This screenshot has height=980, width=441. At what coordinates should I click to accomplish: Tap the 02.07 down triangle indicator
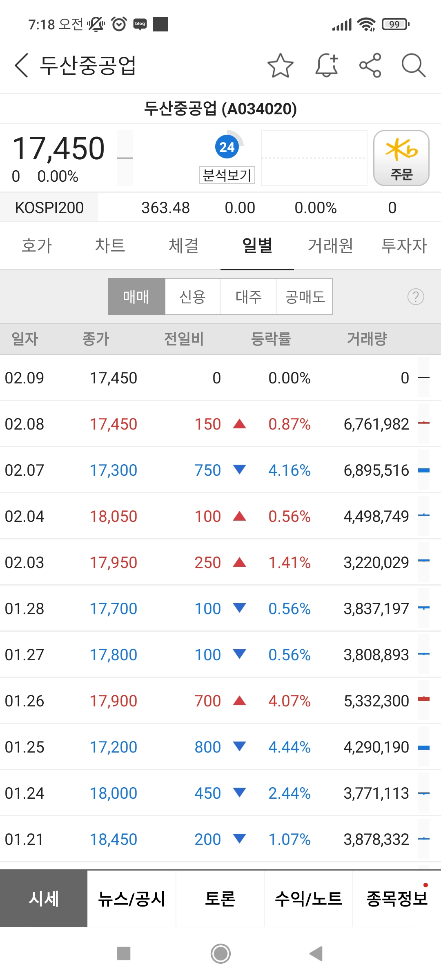(x=239, y=470)
